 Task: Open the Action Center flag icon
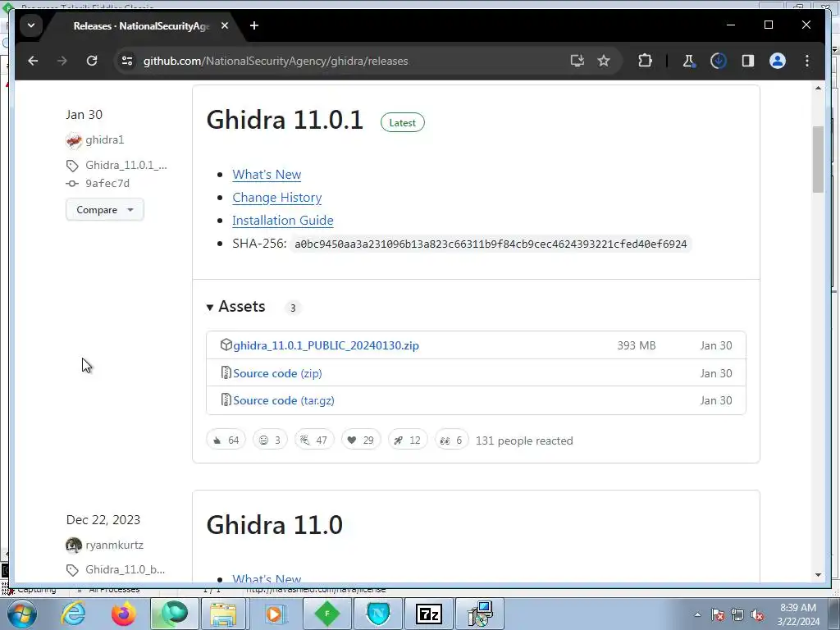coord(718,614)
